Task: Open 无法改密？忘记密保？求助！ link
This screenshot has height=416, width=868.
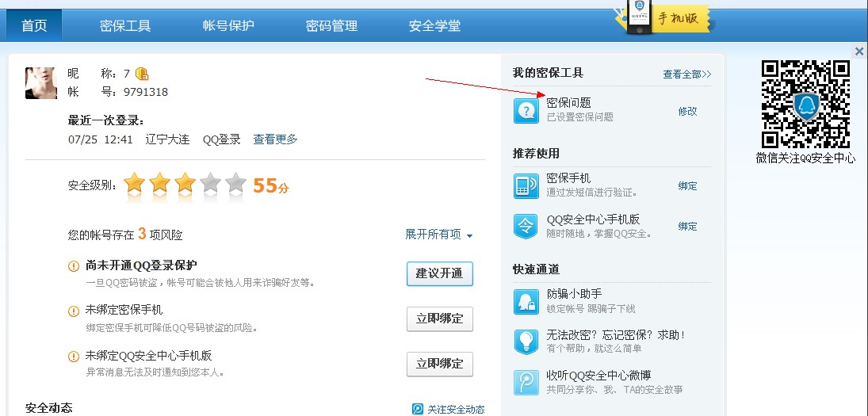Action: click(x=616, y=334)
